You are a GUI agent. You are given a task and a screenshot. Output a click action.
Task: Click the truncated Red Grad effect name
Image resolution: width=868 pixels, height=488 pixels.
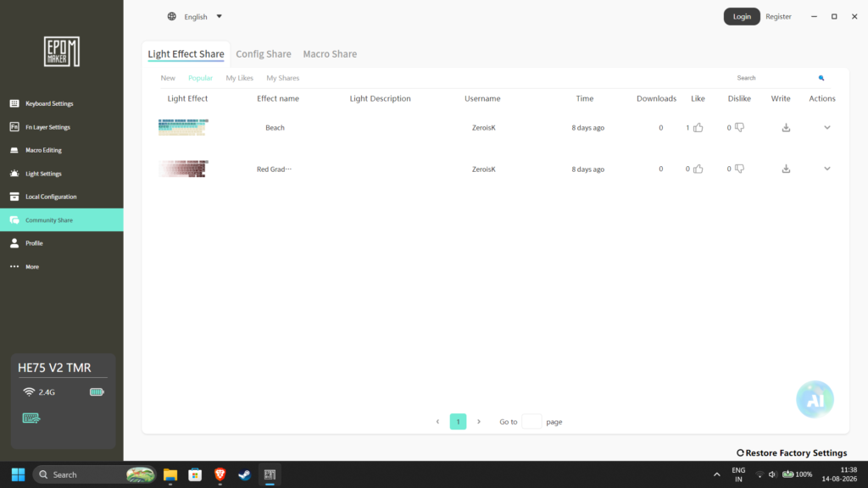tap(274, 169)
